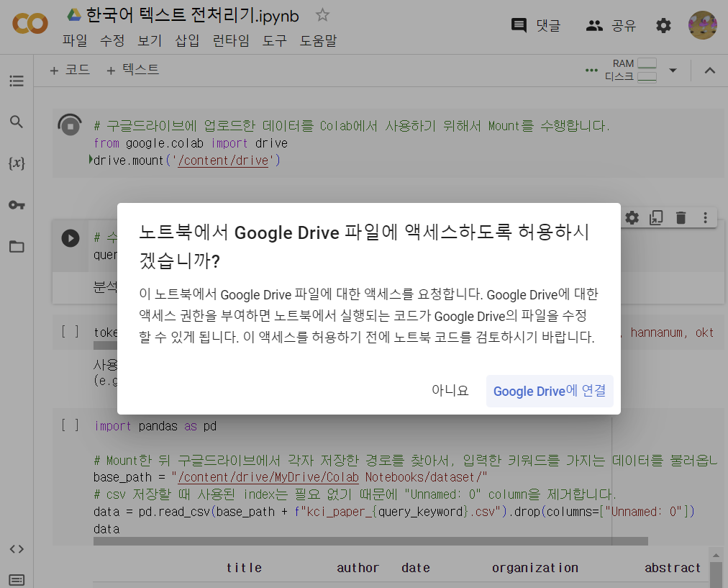
Task: Click the import pandas as pd line
Action: [x=155, y=426]
